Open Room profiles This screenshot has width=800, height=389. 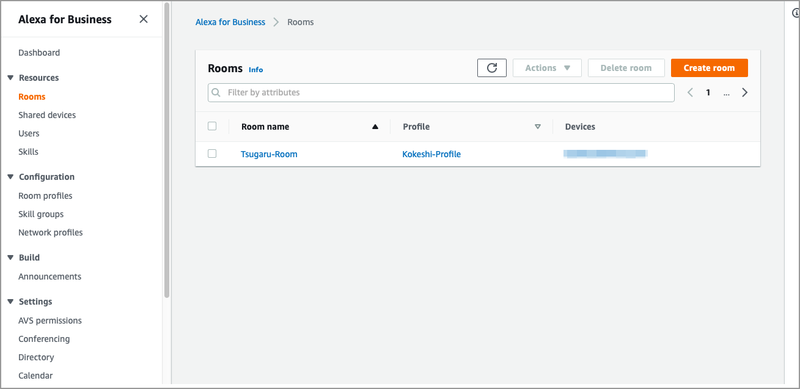coord(45,196)
